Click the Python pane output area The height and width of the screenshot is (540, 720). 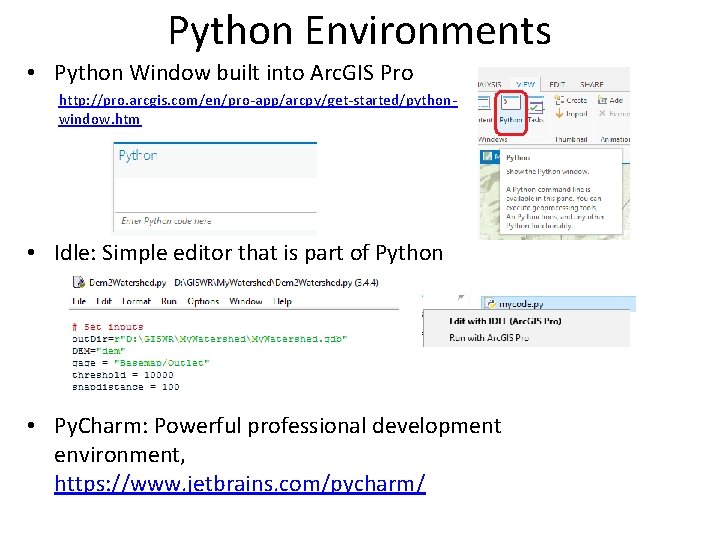pyautogui.click(x=215, y=195)
